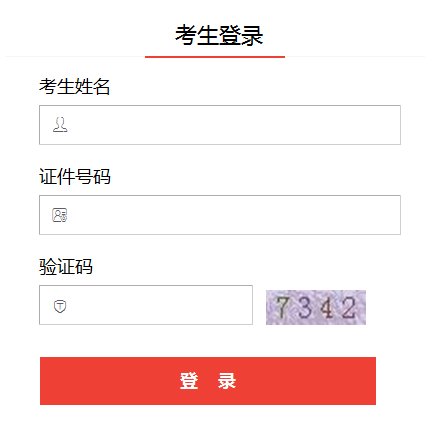This screenshot has width=436, height=429.
Task: Click the 录 character on red button
Action: pos(227,381)
